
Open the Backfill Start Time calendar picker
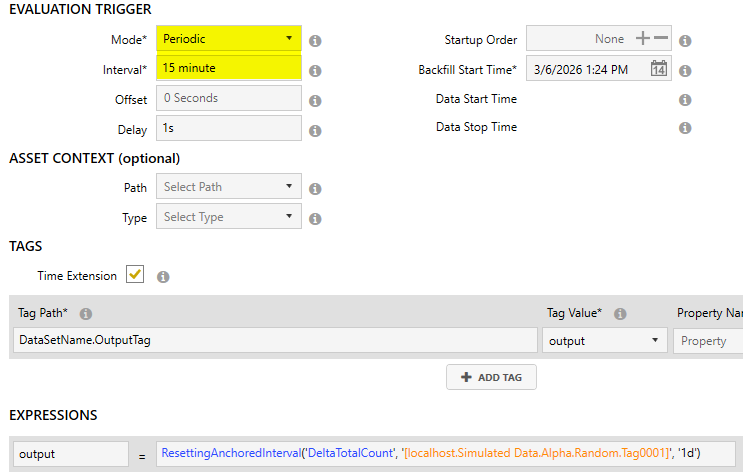click(658, 69)
